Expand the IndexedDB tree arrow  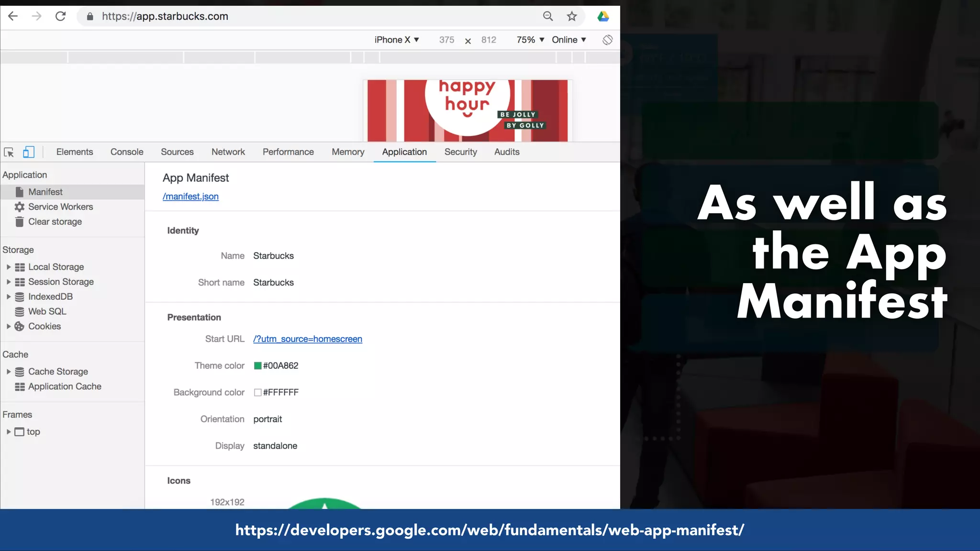8,297
